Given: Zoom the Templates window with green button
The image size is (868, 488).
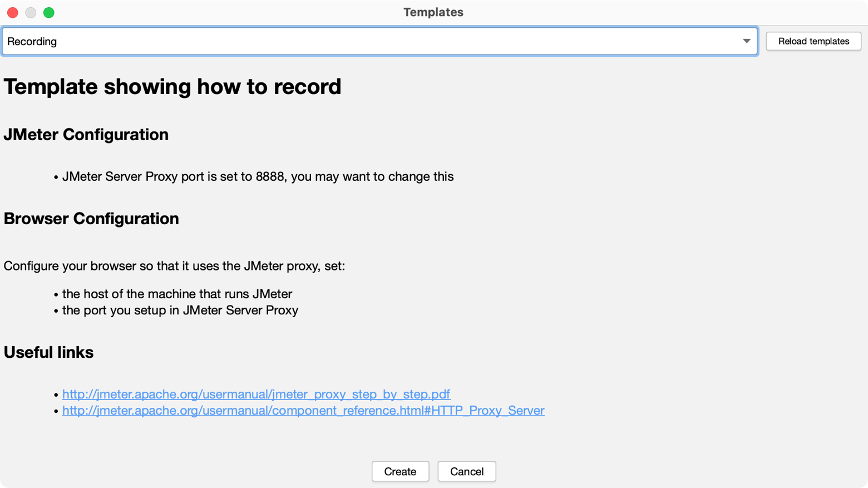Looking at the screenshot, I should [x=49, y=12].
